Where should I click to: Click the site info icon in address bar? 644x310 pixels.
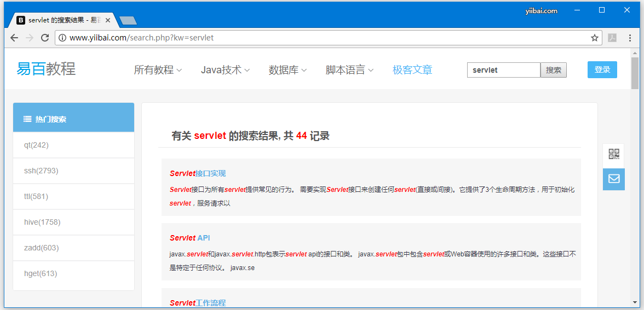coord(62,38)
